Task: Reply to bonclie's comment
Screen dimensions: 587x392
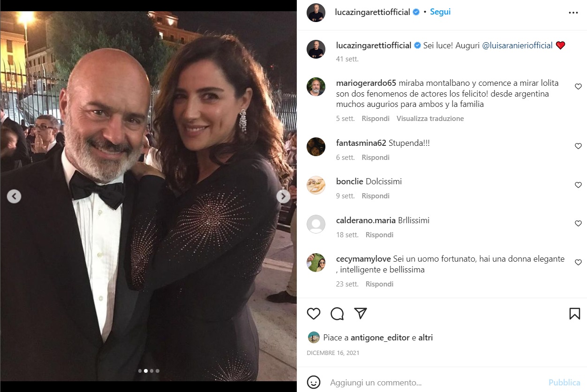Action: [376, 196]
